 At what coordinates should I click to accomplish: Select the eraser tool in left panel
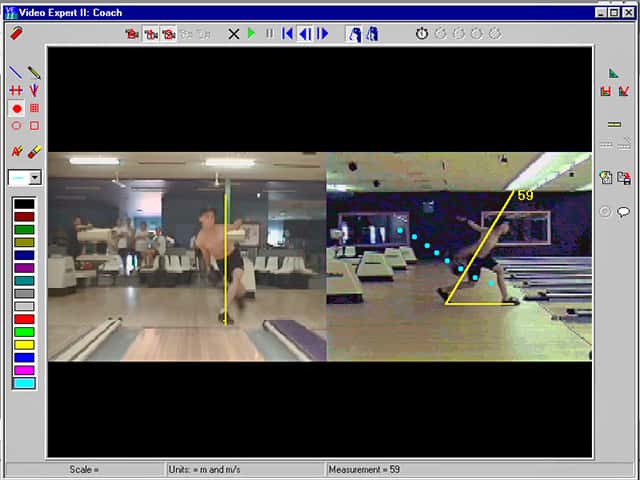pos(34,151)
